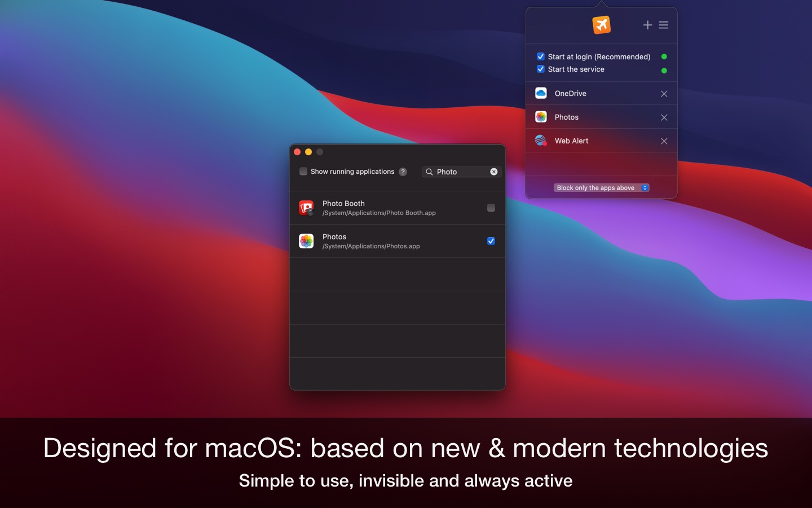Click the Photos icon in popover list
Viewport: 812px width, 508px height.
(541, 117)
